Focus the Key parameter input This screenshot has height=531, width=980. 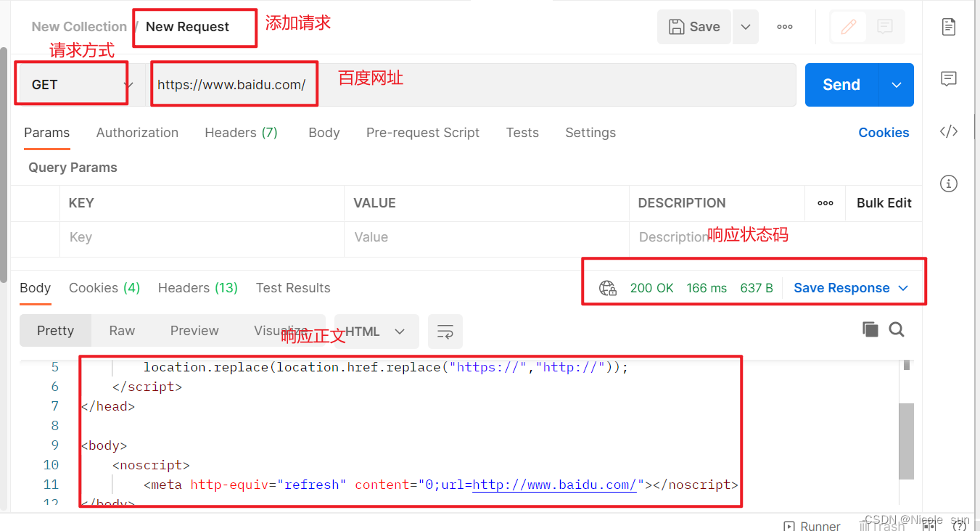(202, 237)
